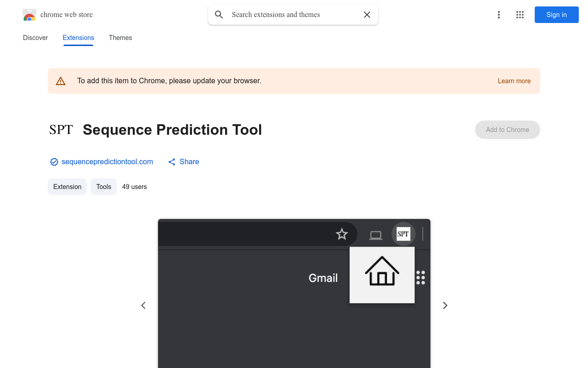This screenshot has height=368, width=588.
Task: Visit sequencepredictiontool.com link
Action: pos(107,162)
